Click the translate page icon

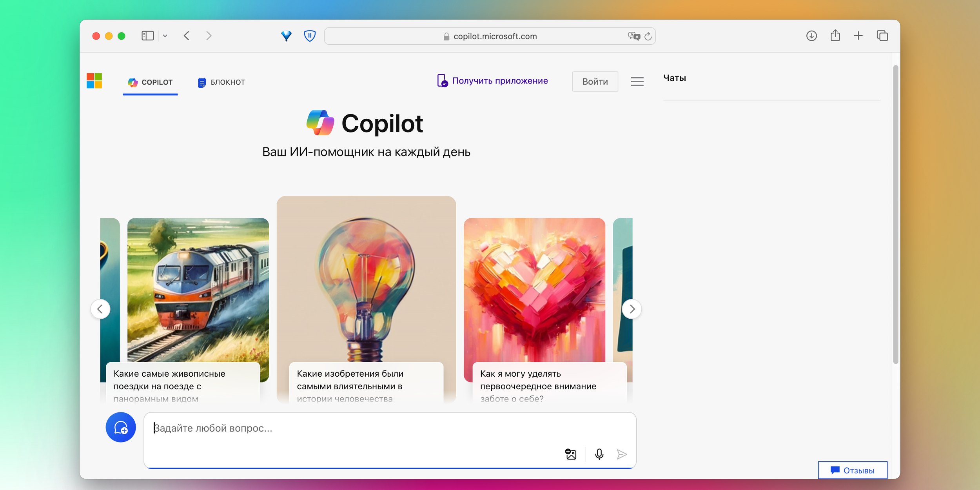634,36
